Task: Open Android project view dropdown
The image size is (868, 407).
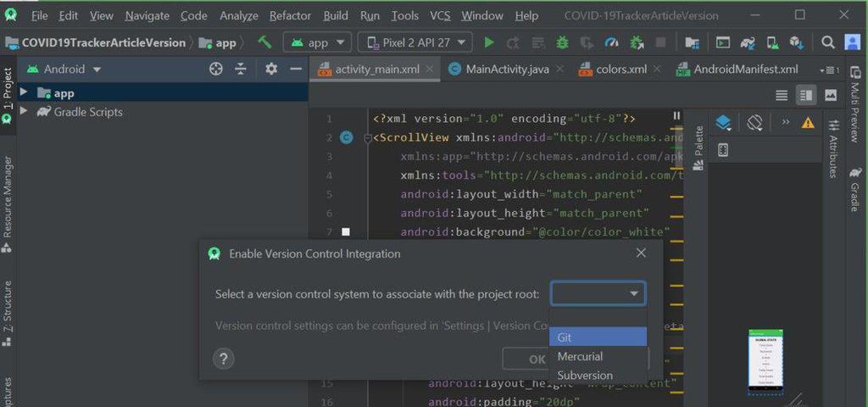Action: click(x=64, y=70)
